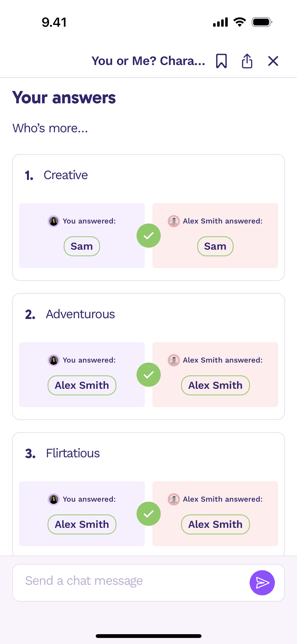Open question 3 Flirtatious heading
This screenshot has height=644, width=297.
click(62, 453)
